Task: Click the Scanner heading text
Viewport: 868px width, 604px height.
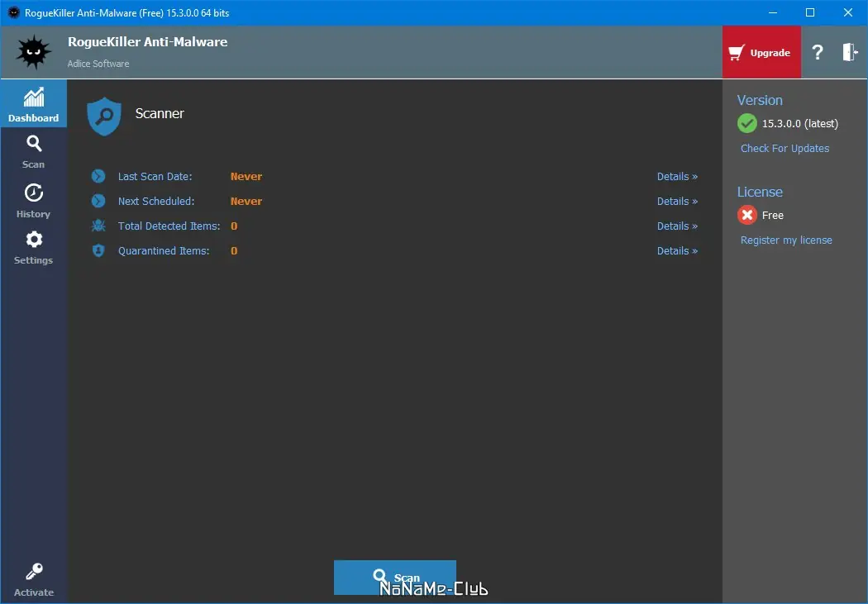Action: (x=160, y=113)
